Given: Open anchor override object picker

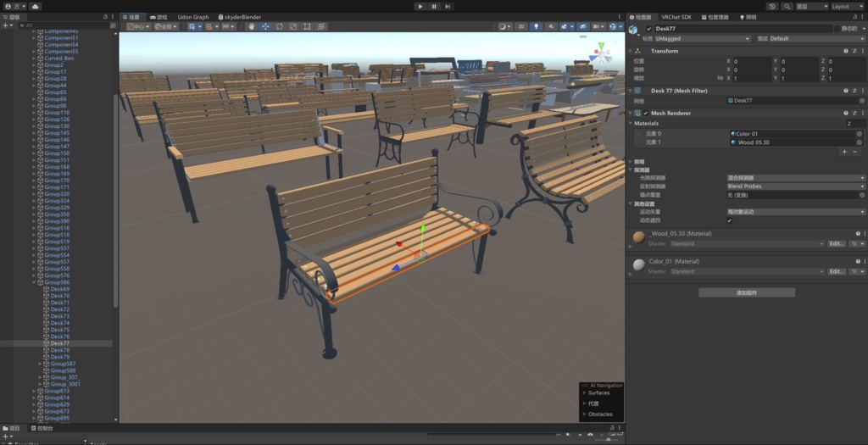Looking at the screenshot, I should pos(862,195).
